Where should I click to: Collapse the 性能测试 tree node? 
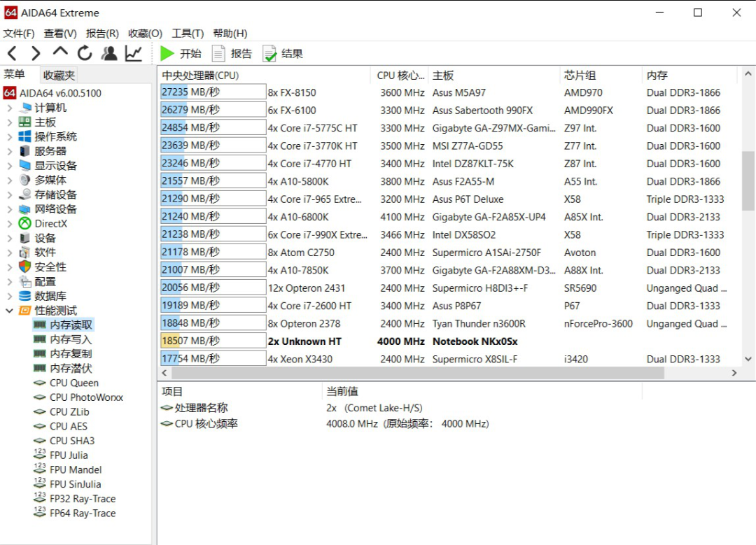click(x=10, y=311)
